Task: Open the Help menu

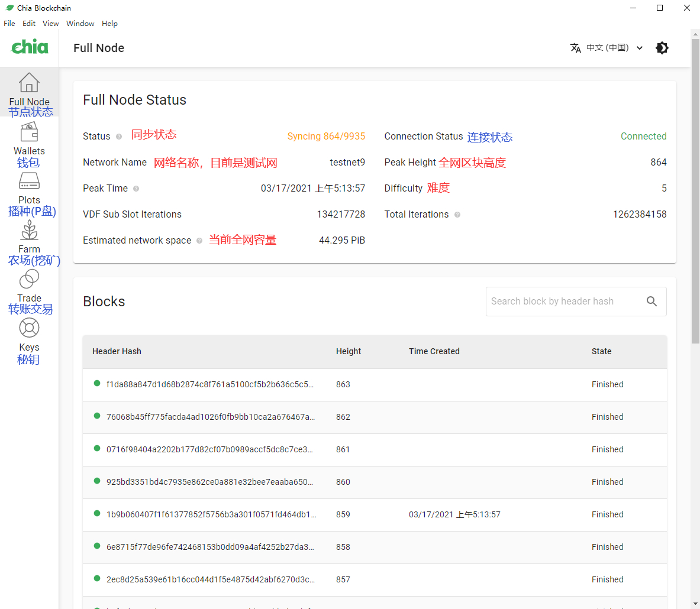Action: pos(109,24)
